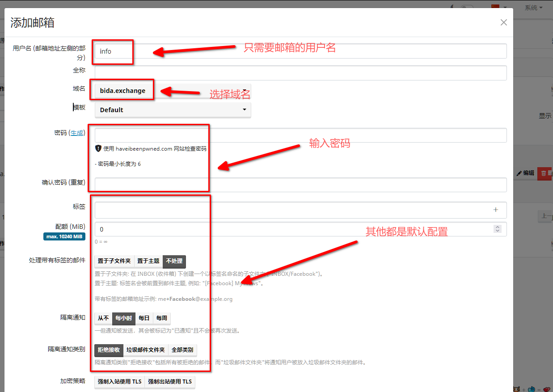Enable 强制出站使用 TLS
This screenshot has width=553, height=392.
(x=170, y=382)
